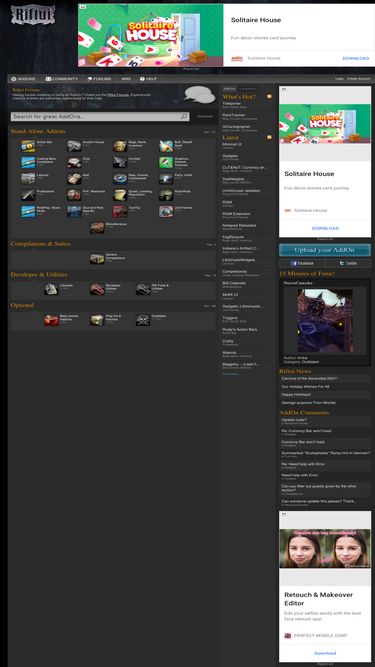Open the Miscellaneous category icon
Image resolution: width=375 pixels, height=667 pixels.
97,228
